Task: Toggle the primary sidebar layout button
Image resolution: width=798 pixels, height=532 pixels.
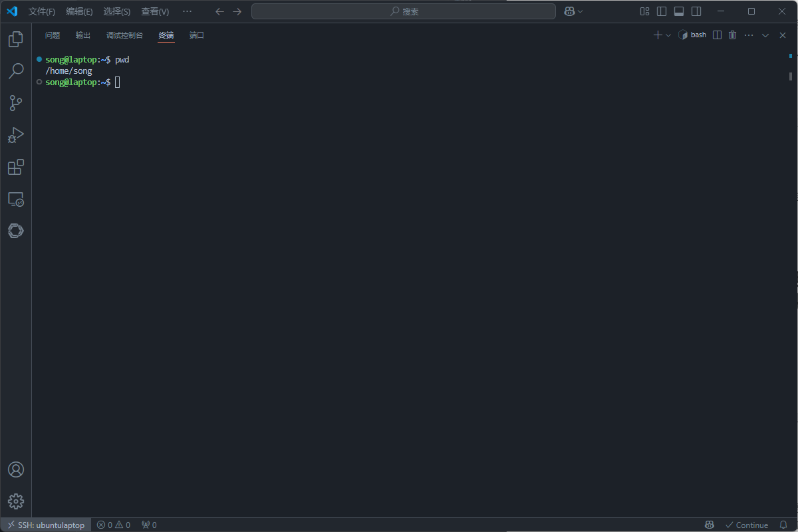Action: coord(662,11)
